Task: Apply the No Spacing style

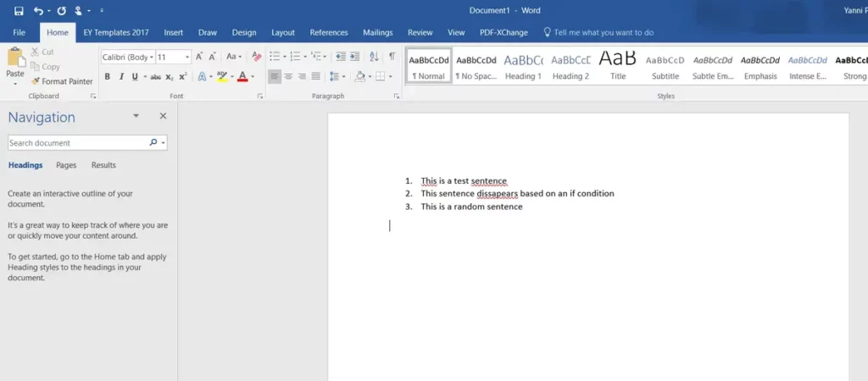Action: [x=476, y=66]
